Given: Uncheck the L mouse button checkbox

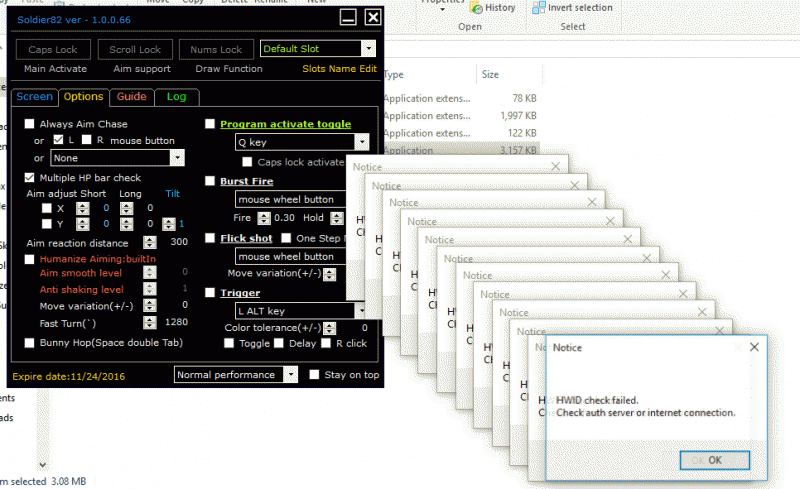Looking at the screenshot, I should (58, 139).
